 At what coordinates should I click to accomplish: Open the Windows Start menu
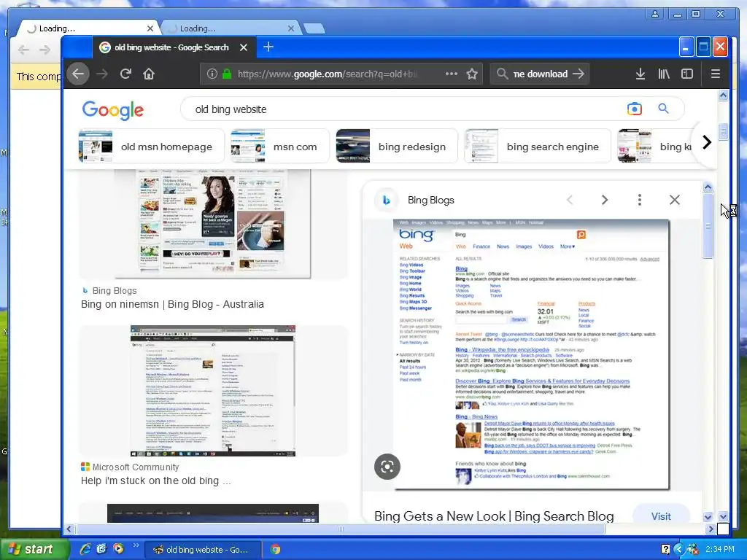34,550
